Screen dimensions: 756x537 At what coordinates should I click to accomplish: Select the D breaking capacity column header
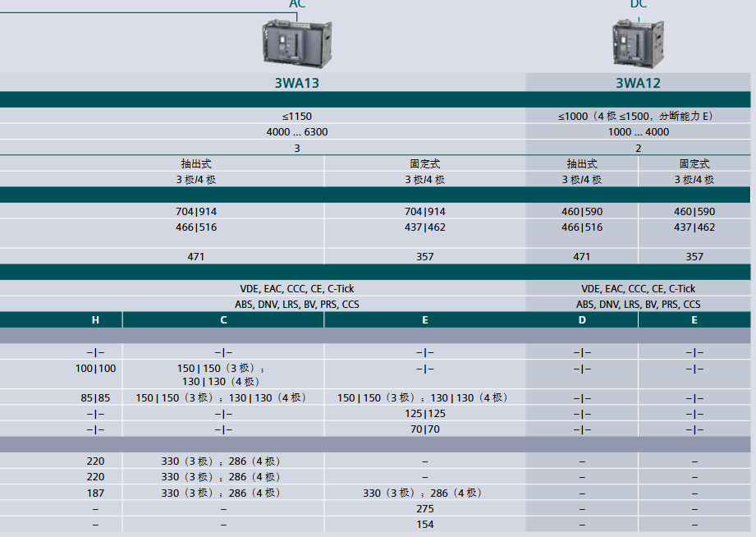pyautogui.click(x=582, y=320)
